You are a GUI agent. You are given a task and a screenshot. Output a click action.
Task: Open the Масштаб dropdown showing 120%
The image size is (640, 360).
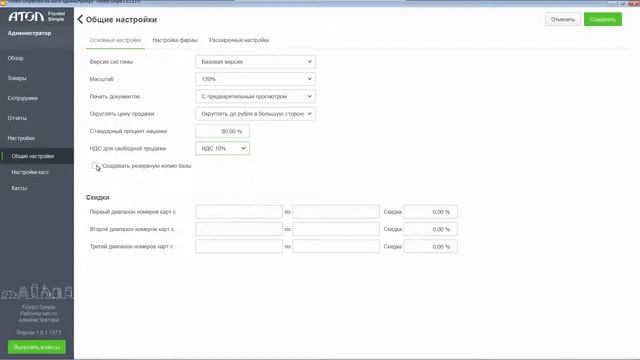click(x=256, y=79)
